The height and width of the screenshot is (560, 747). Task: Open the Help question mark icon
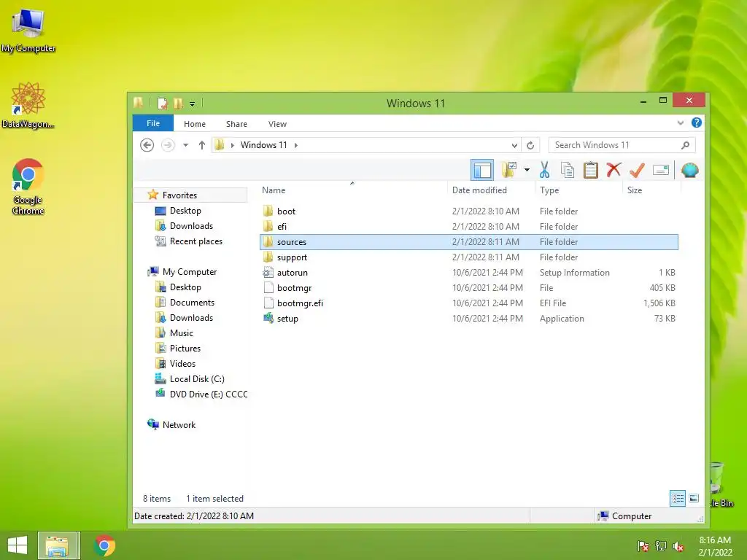tap(696, 122)
